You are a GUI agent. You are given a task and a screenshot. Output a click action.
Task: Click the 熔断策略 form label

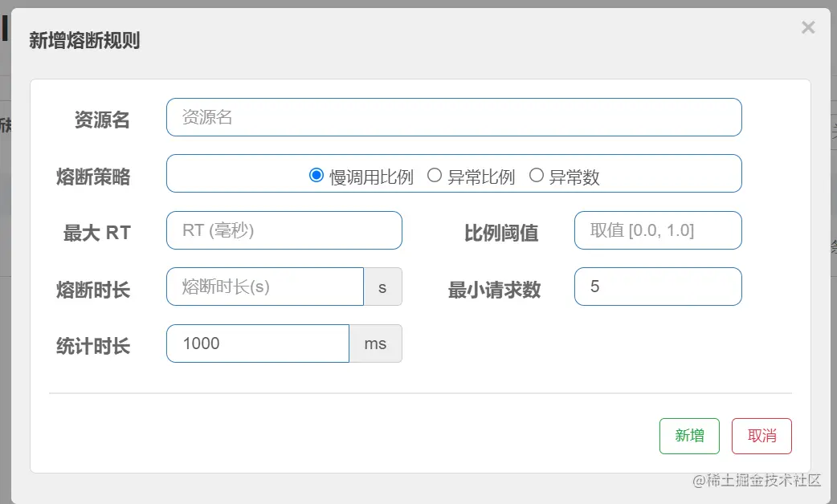click(x=93, y=177)
